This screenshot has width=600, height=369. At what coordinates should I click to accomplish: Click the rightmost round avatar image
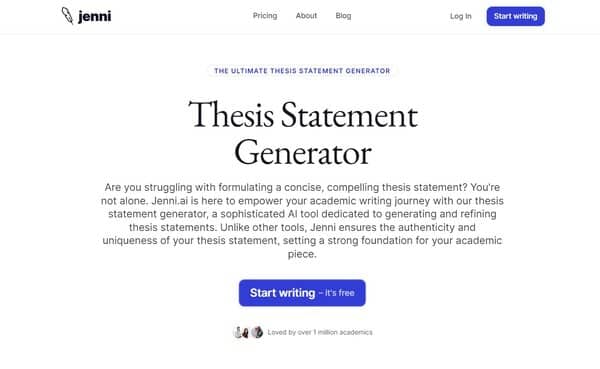257,332
